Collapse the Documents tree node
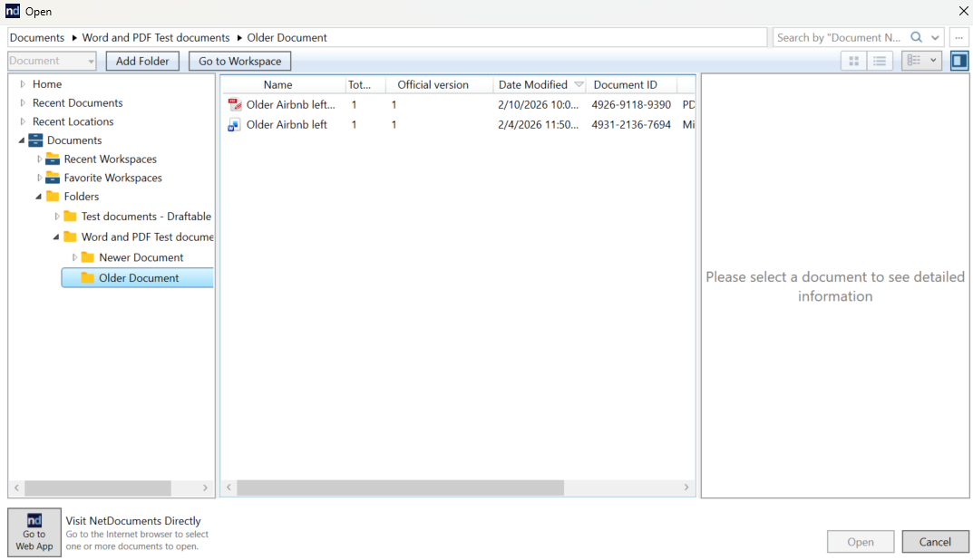The image size is (973, 560). [x=22, y=140]
